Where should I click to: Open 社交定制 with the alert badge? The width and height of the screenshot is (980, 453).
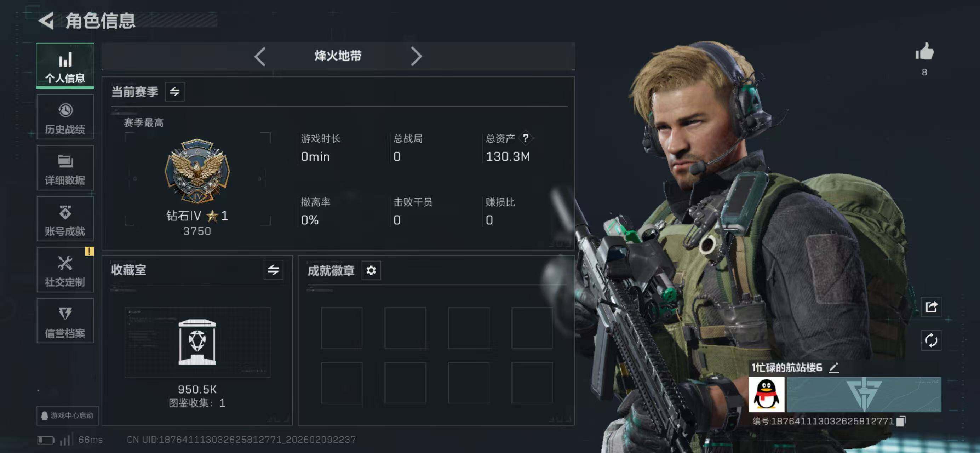(x=65, y=270)
